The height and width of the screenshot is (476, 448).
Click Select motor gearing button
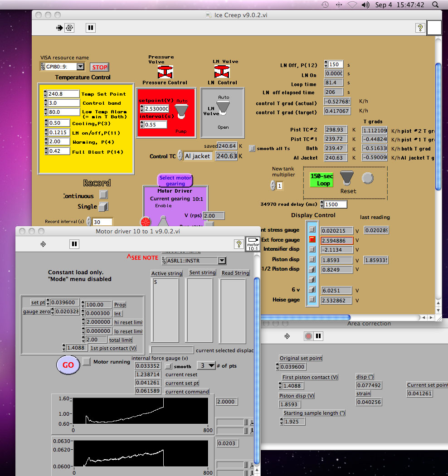point(175,180)
